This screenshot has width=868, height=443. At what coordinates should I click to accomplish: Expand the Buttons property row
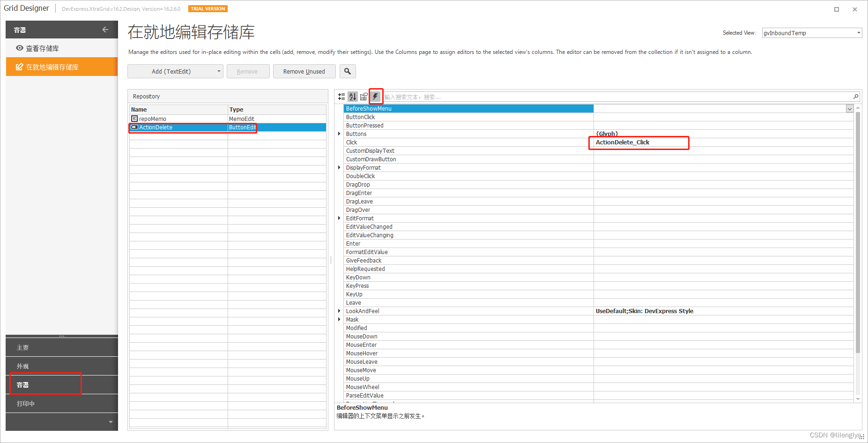339,134
